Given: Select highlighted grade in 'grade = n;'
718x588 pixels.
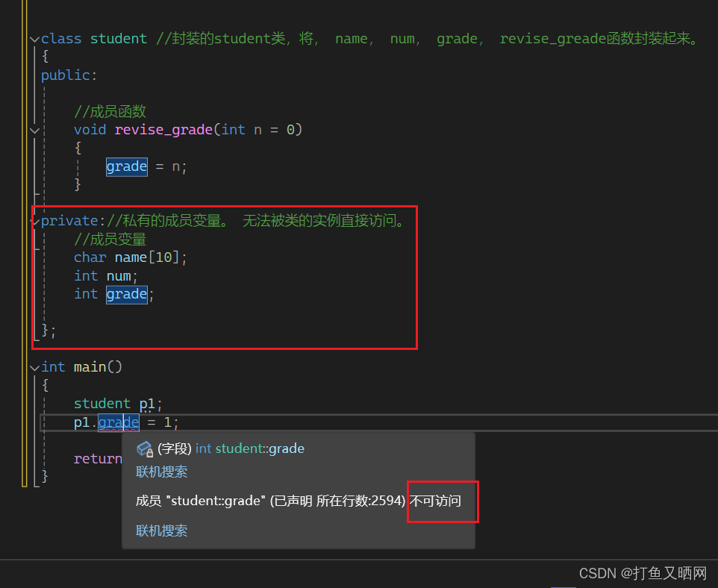Looking at the screenshot, I should coord(127,166).
